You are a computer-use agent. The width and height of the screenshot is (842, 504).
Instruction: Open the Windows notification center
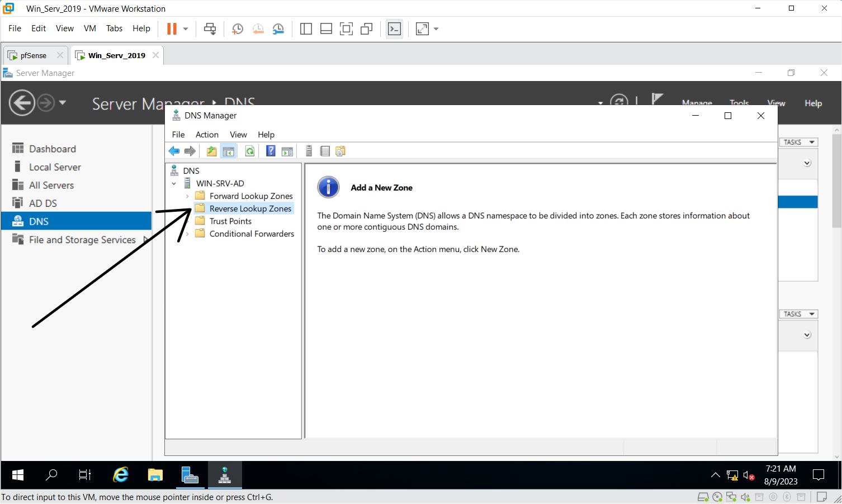click(x=819, y=475)
